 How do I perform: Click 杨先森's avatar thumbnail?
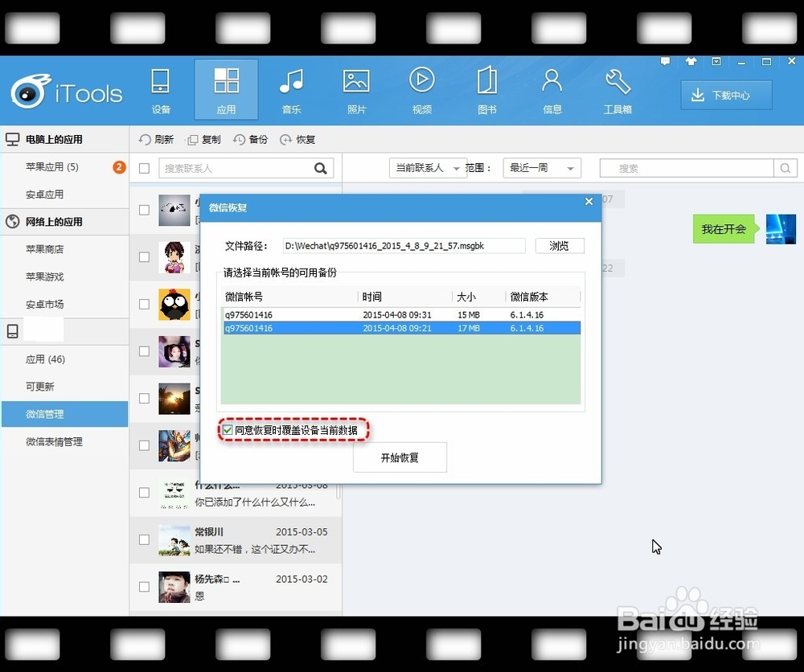click(174, 588)
